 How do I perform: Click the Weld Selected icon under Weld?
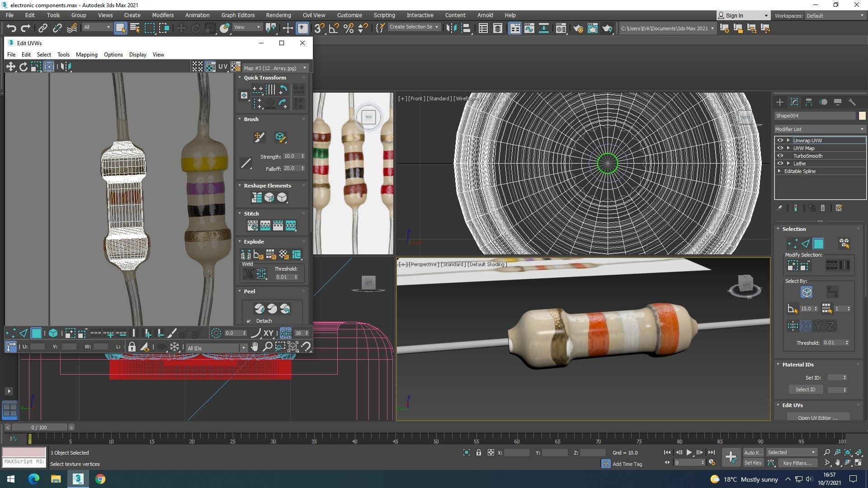261,274
